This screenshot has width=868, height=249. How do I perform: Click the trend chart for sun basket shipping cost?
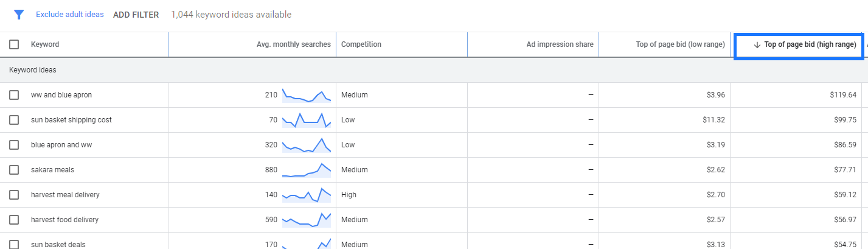point(306,120)
